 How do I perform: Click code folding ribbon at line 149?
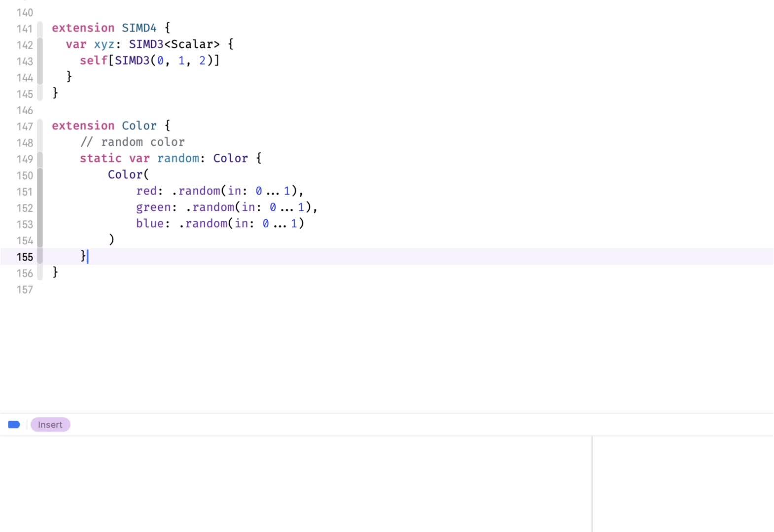point(40,159)
